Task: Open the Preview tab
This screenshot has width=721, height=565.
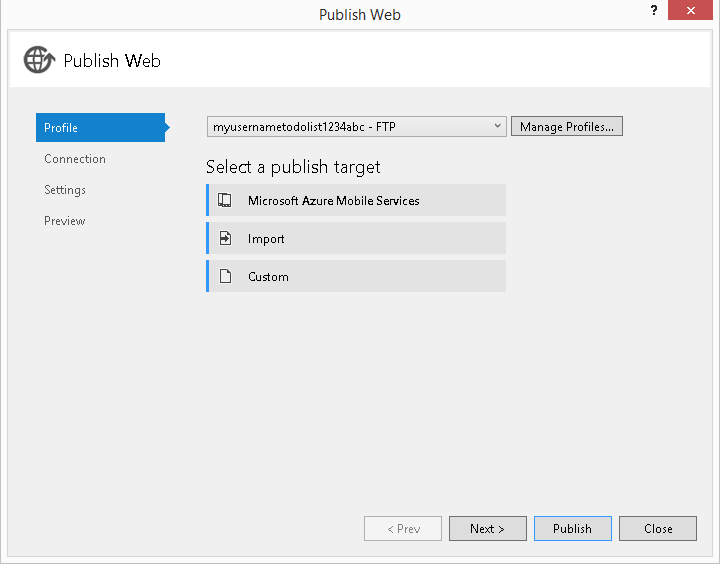Action: coord(65,221)
